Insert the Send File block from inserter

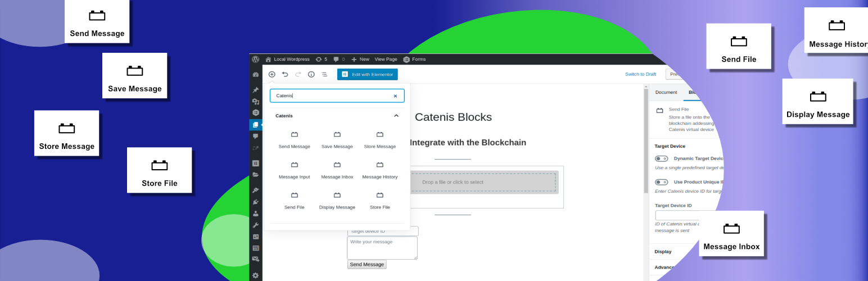[294, 201]
